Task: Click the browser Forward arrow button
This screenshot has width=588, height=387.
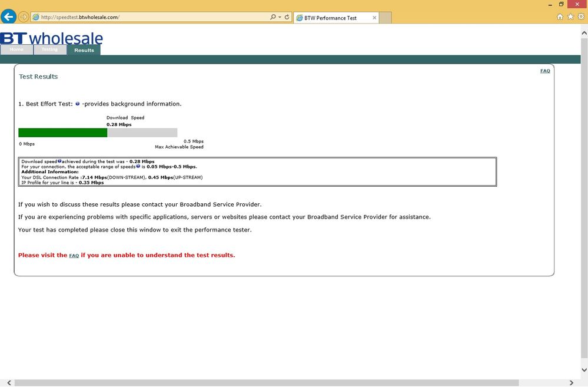Action: tap(24, 17)
